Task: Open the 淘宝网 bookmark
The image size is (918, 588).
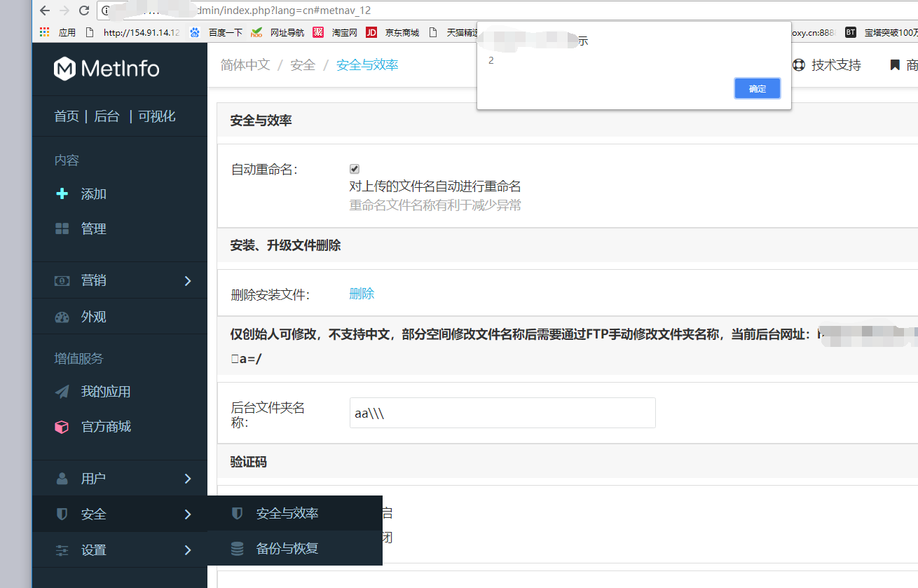Action: coord(335,32)
